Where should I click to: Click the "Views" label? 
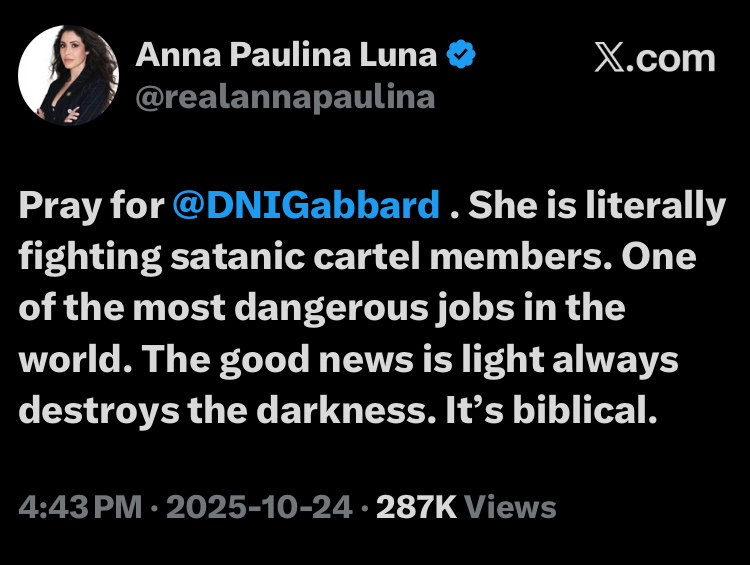click(x=510, y=507)
